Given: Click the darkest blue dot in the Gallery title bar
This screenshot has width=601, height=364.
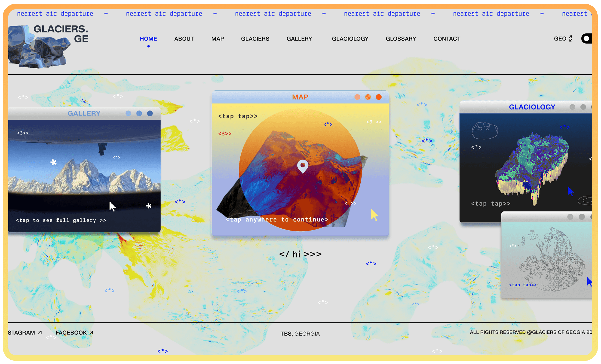Looking at the screenshot, I should 150,113.
